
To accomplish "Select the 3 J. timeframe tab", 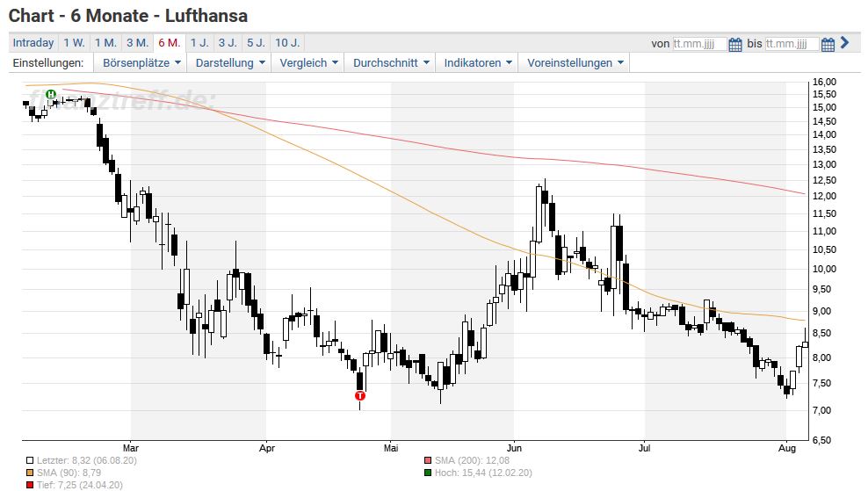I will [228, 43].
